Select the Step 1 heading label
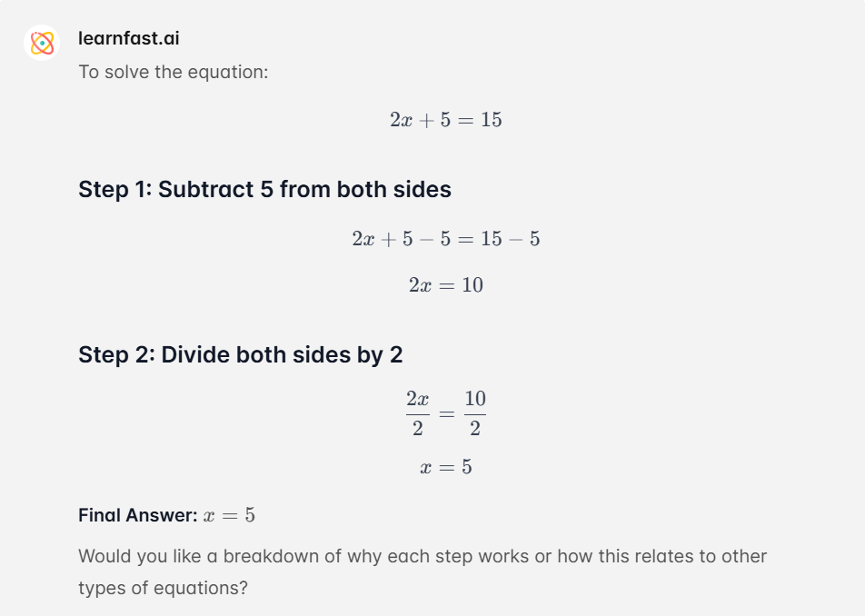865x616 pixels. 264,189
